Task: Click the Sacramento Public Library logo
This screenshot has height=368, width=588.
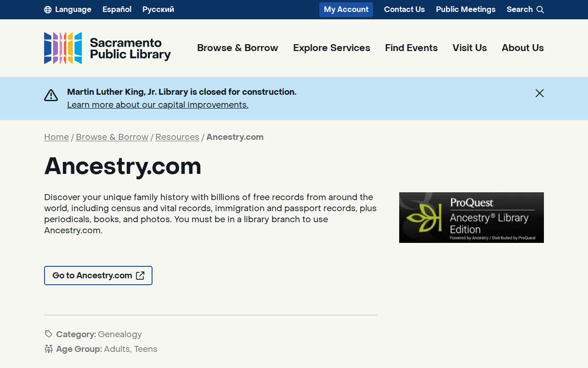Action: pos(107,48)
